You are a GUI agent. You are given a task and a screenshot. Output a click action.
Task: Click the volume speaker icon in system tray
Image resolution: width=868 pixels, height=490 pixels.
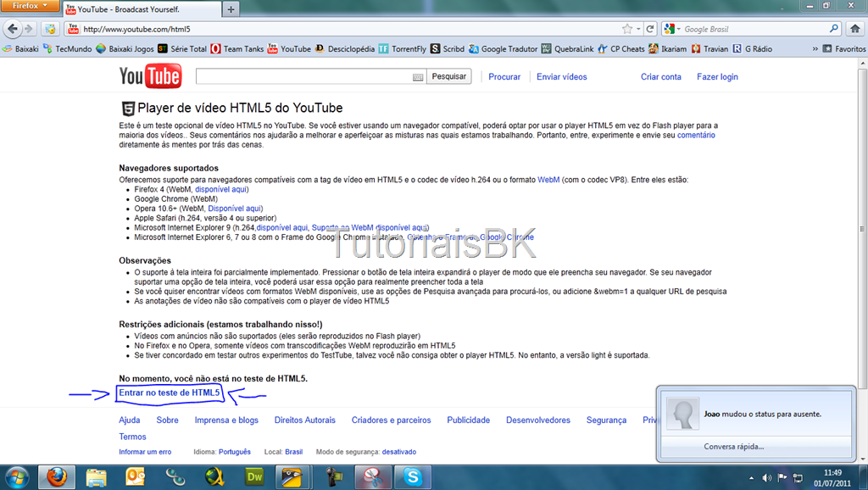pyautogui.click(x=766, y=478)
